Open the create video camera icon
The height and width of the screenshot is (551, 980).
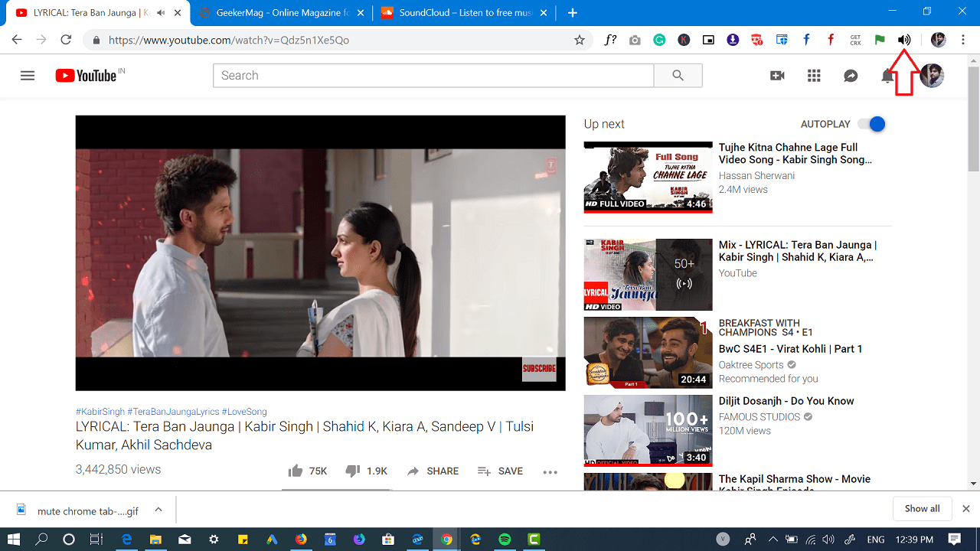tap(777, 76)
